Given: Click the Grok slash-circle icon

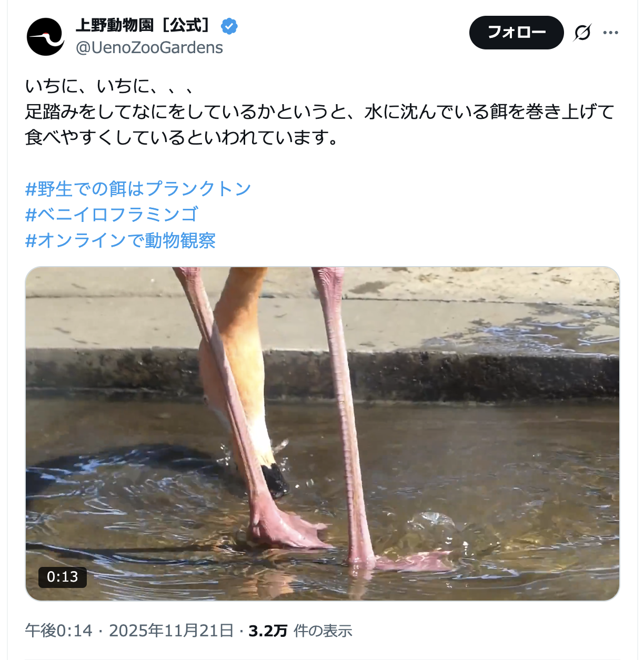Looking at the screenshot, I should click(x=582, y=33).
